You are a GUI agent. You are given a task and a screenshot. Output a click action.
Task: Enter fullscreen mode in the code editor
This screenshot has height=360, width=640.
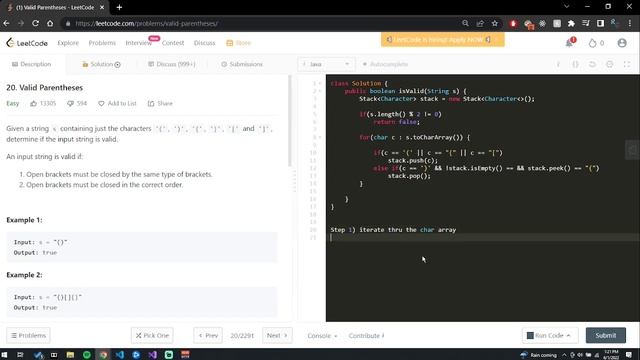coord(627,64)
